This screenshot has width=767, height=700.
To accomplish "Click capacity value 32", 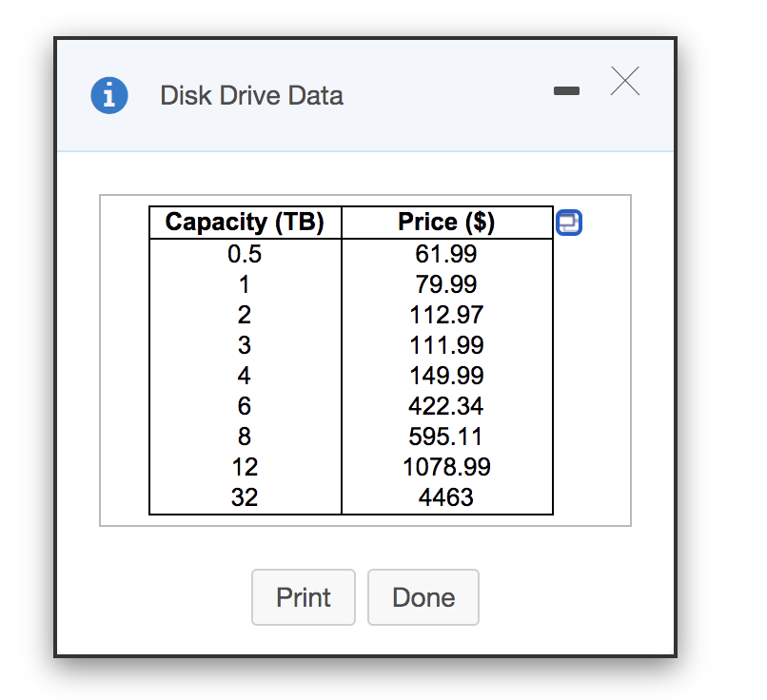I will click(245, 497).
